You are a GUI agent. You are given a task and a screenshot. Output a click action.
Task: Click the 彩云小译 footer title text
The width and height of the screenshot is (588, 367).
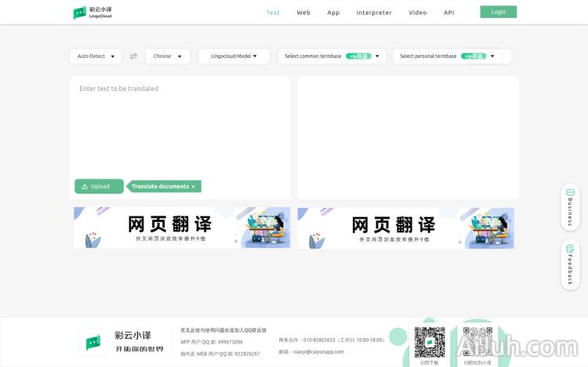pyautogui.click(x=132, y=336)
